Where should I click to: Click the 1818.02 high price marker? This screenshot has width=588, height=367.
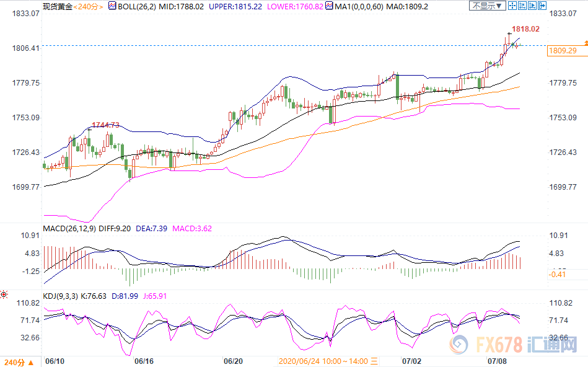point(525,29)
